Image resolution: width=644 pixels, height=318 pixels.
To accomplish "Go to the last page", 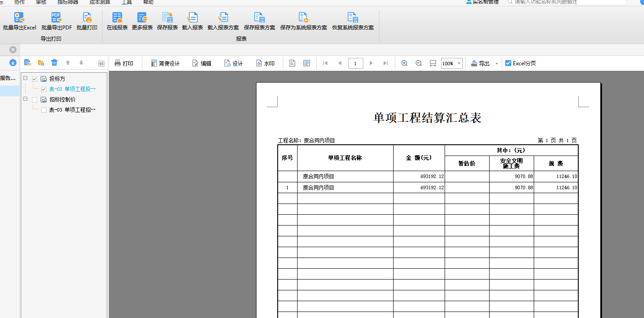I will (x=386, y=63).
